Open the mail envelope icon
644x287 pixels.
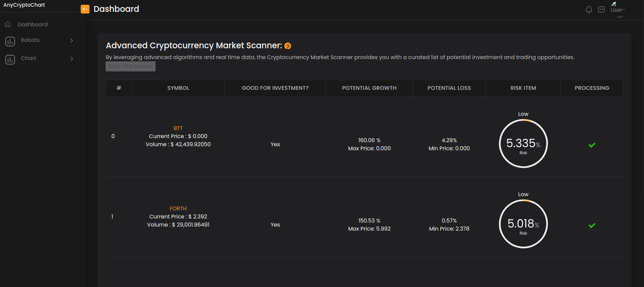click(601, 9)
